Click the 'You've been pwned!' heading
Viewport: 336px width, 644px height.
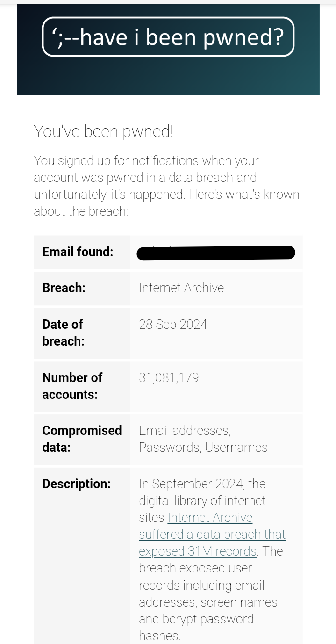coord(103,132)
